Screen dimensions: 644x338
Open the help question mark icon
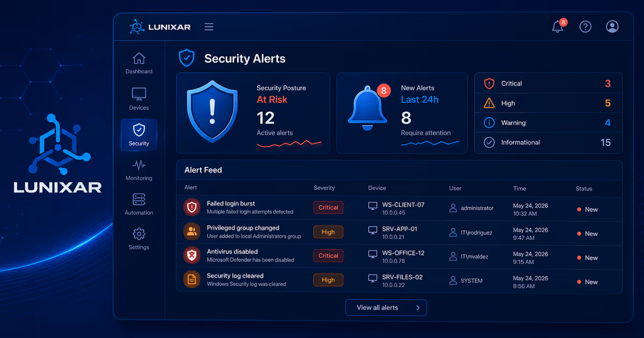pos(586,26)
